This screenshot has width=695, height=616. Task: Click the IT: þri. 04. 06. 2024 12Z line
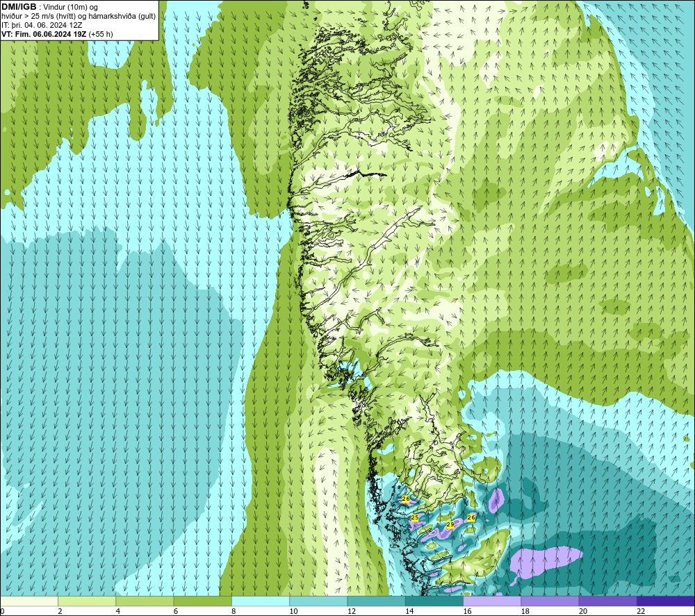click(x=42, y=25)
